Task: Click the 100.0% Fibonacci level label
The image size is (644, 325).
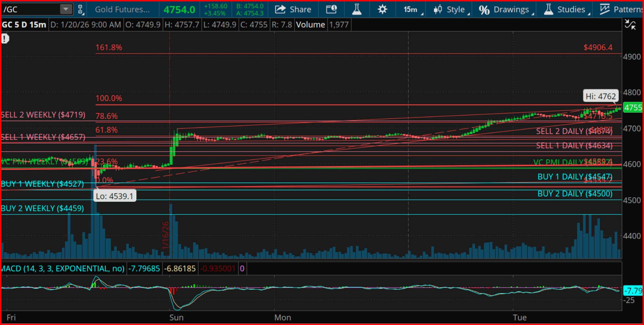Action: click(x=109, y=98)
